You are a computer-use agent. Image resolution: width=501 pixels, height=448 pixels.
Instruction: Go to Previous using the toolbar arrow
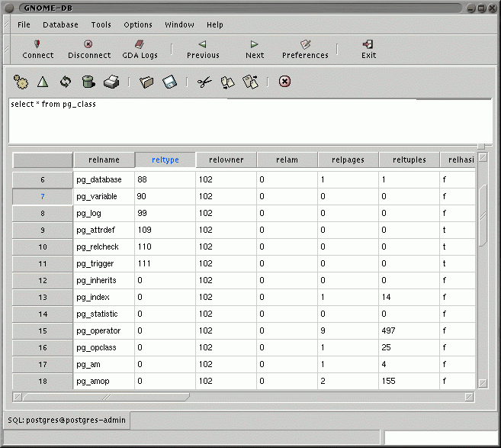pyautogui.click(x=203, y=50)
